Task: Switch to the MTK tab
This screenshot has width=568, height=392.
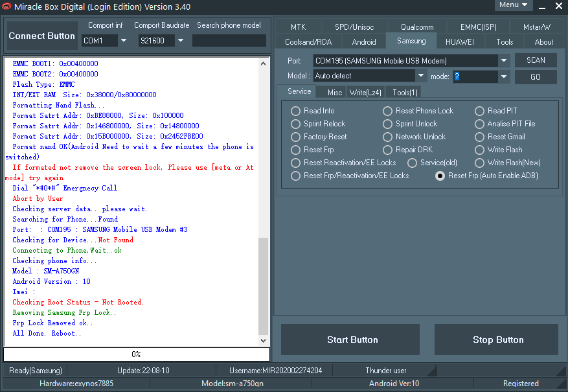Action: pyautogui.click(x=298, y=27)
